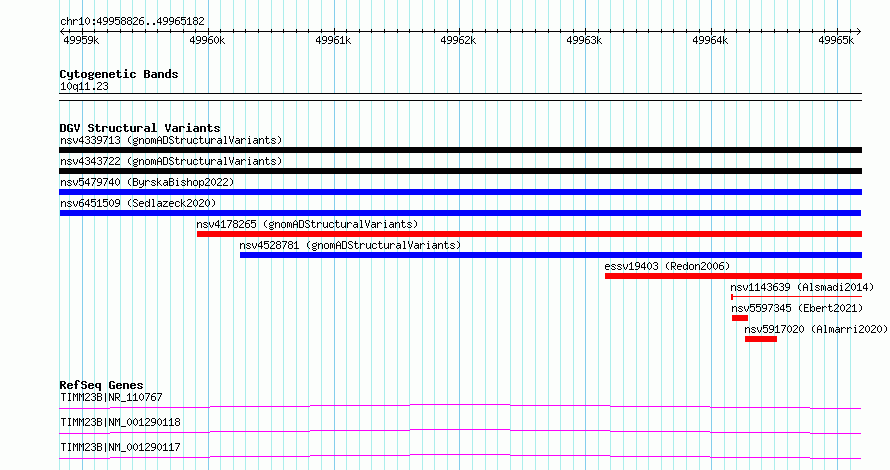Click the 49961k ruler tick label

tap(333, 40)
